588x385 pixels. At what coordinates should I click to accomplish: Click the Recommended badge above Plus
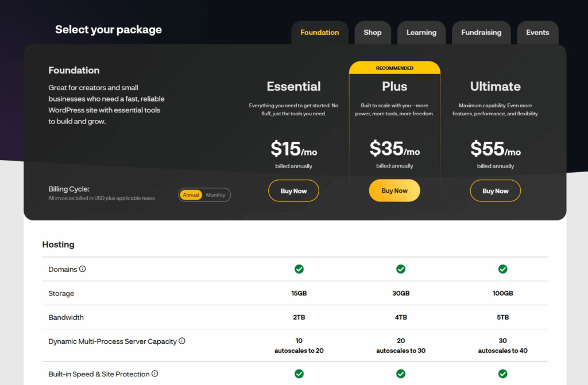coord(394,68)
